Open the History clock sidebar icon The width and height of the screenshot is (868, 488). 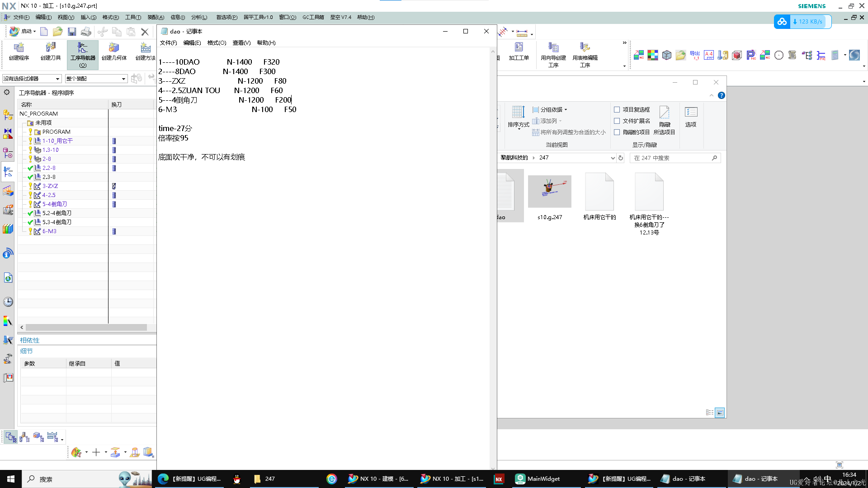(x=8, y=302)
